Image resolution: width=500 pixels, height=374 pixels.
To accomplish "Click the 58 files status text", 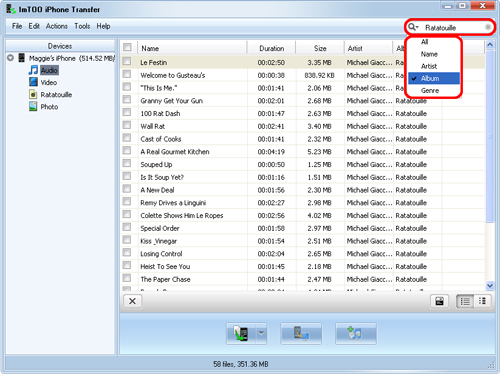I will [x=241, y=364].
